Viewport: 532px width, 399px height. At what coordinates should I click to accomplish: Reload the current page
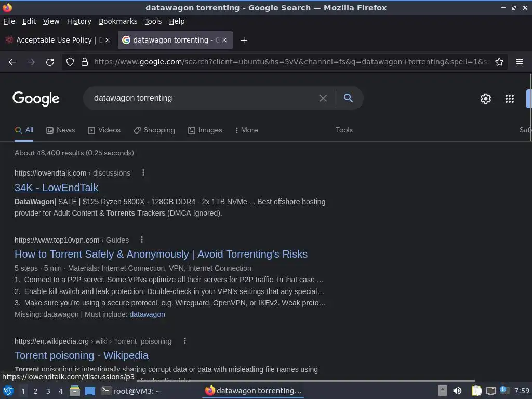pyautogui.click(x=50, y=62)
